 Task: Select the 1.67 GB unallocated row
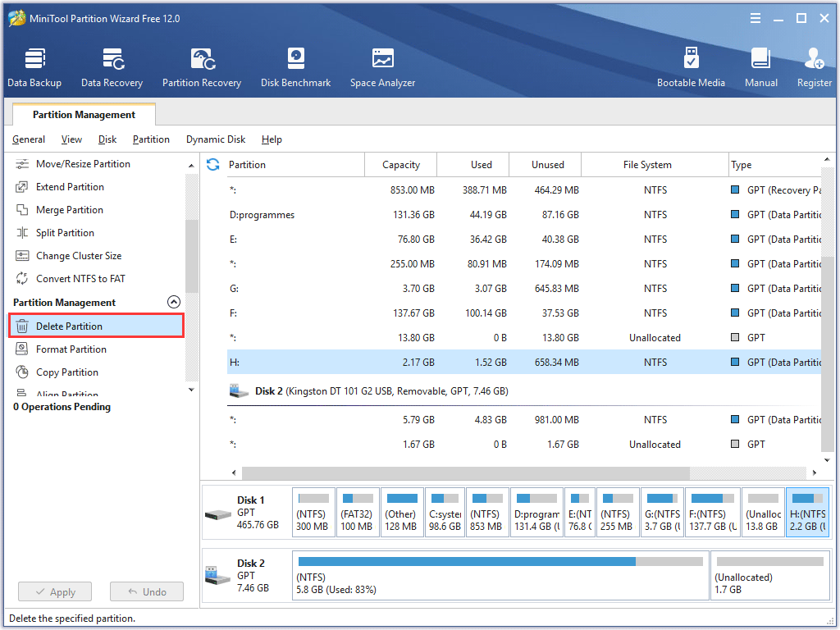click(x=524, y=445)
